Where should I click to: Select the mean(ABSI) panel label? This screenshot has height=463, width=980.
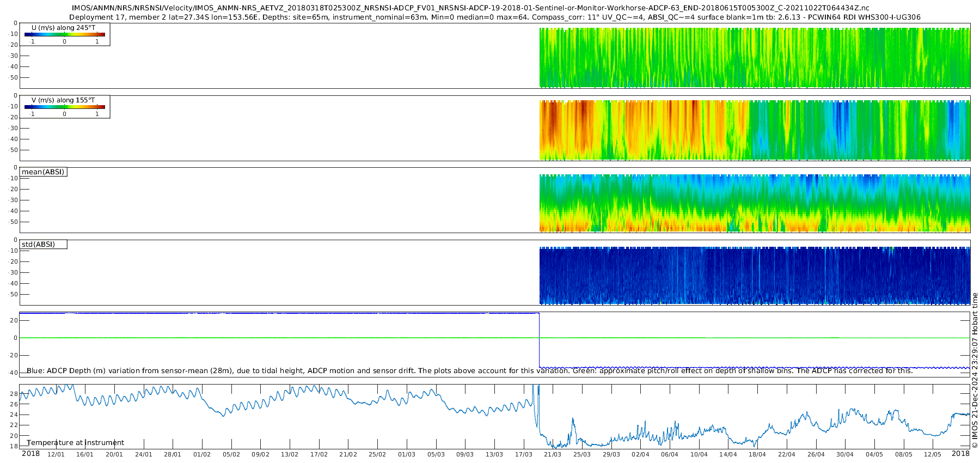[x=43, y=172]
